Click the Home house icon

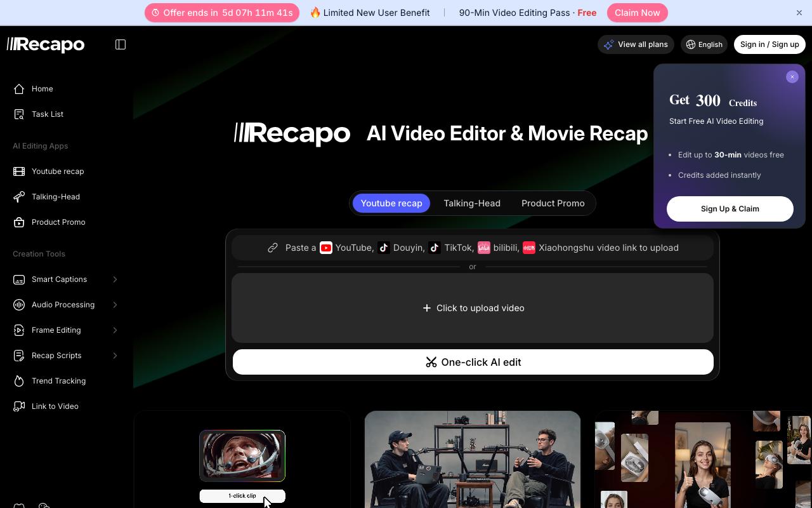(x=19, y=89)
